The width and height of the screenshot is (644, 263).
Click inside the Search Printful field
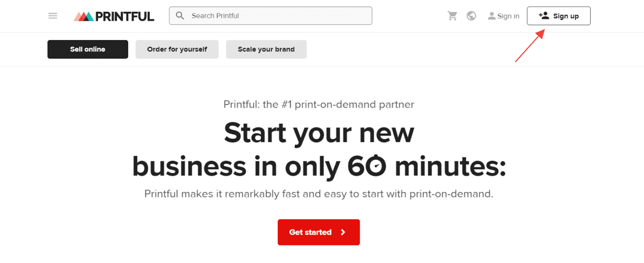pyautogui.click(x=270, y=16)
